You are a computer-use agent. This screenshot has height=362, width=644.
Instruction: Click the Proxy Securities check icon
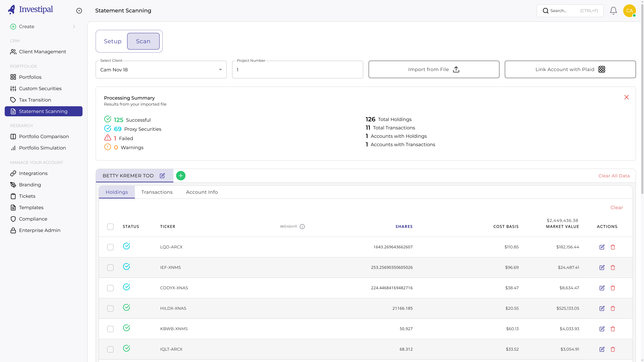(x=108, y=128)
